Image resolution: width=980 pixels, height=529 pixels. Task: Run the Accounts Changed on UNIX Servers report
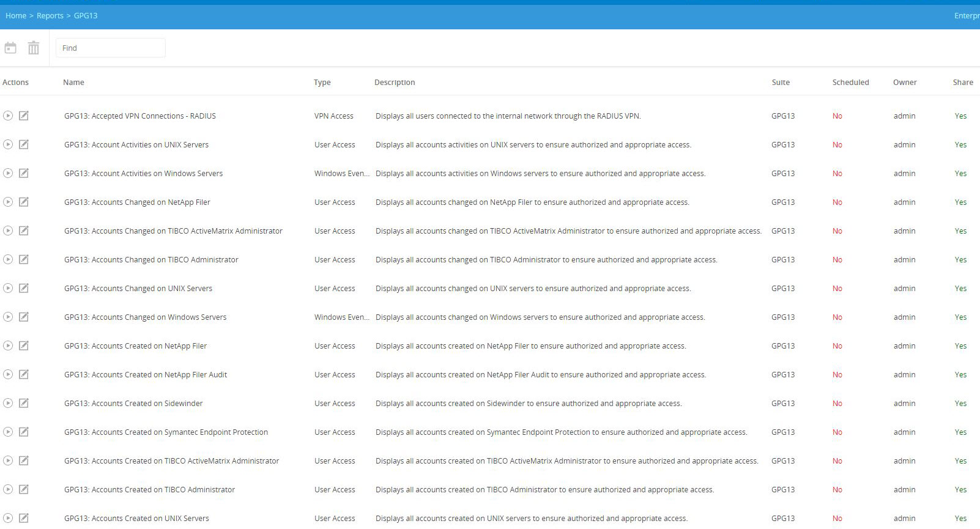click(8, 288)
